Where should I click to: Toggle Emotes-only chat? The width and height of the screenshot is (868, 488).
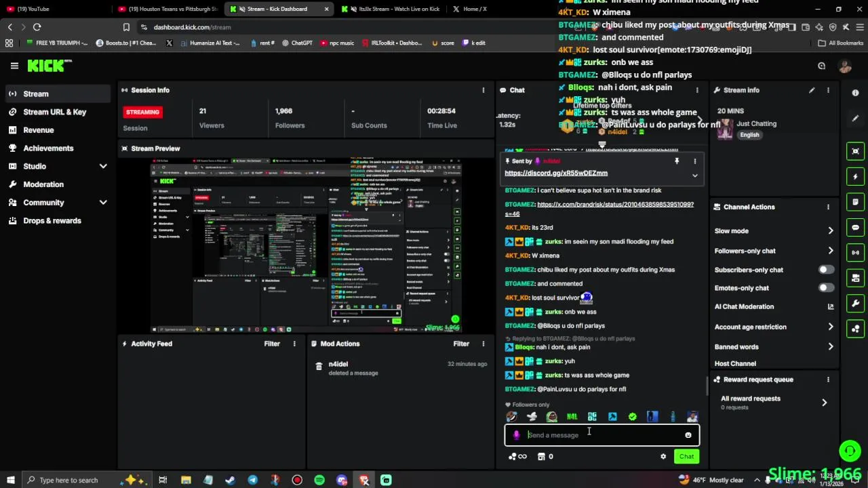825,288
